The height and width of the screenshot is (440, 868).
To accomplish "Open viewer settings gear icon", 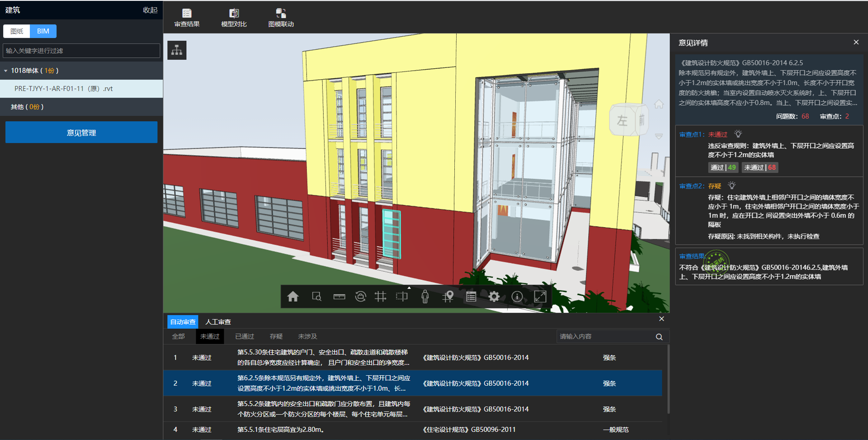I will pos(494,297).
